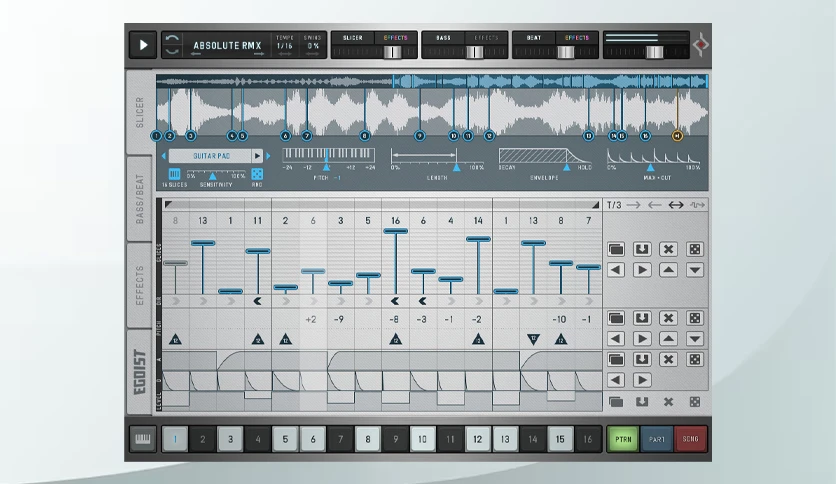The image size is (836, 484).
Task: Select random wave play direction
Action: coord(697,205)
